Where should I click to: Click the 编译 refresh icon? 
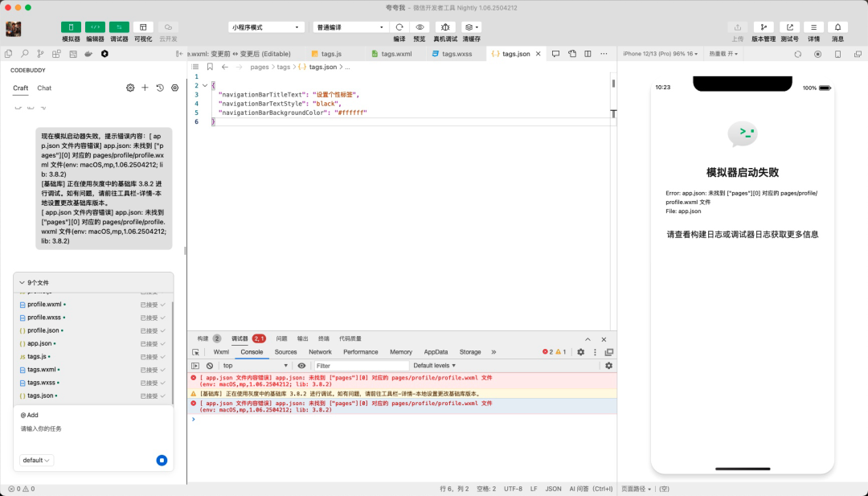click(399, 27)
